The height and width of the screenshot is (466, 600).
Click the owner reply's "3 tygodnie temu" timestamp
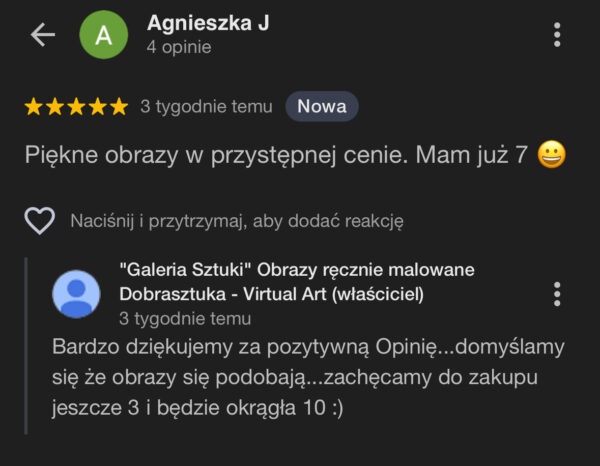pos(185,319)
